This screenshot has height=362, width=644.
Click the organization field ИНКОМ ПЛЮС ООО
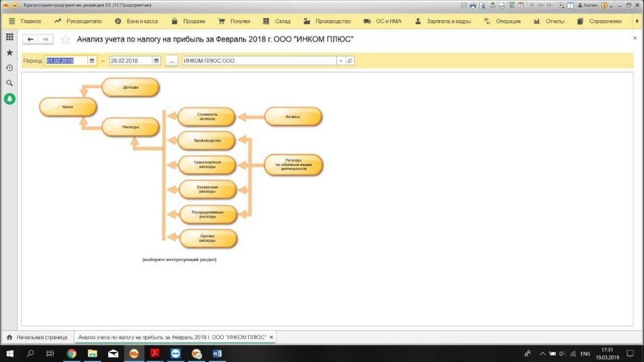[x=260, y=61]
